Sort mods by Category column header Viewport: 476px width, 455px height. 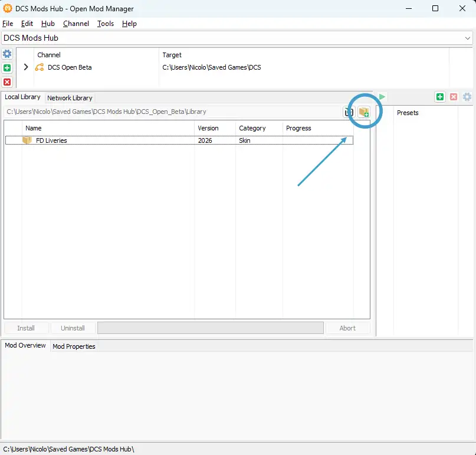tap(259, 128)
